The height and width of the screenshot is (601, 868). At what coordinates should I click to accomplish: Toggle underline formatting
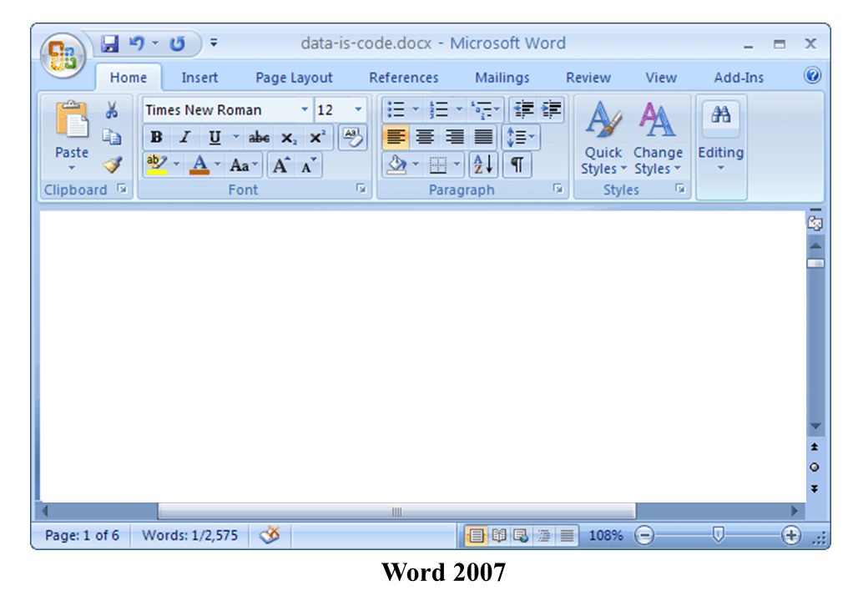pyautogui.click(x=214, y=137)
